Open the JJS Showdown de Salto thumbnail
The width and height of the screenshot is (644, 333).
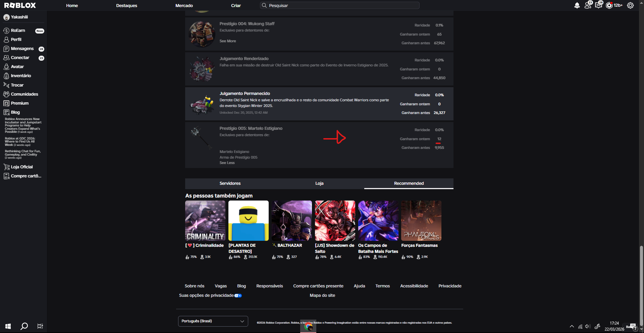click(335, 221)
